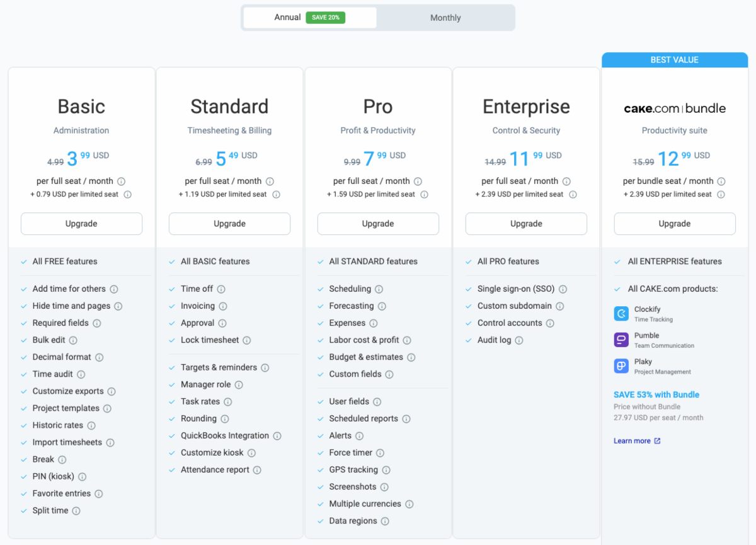Click info icon next to Screenshots feature
Screen dimensions: 756x545
coord(384,487)
